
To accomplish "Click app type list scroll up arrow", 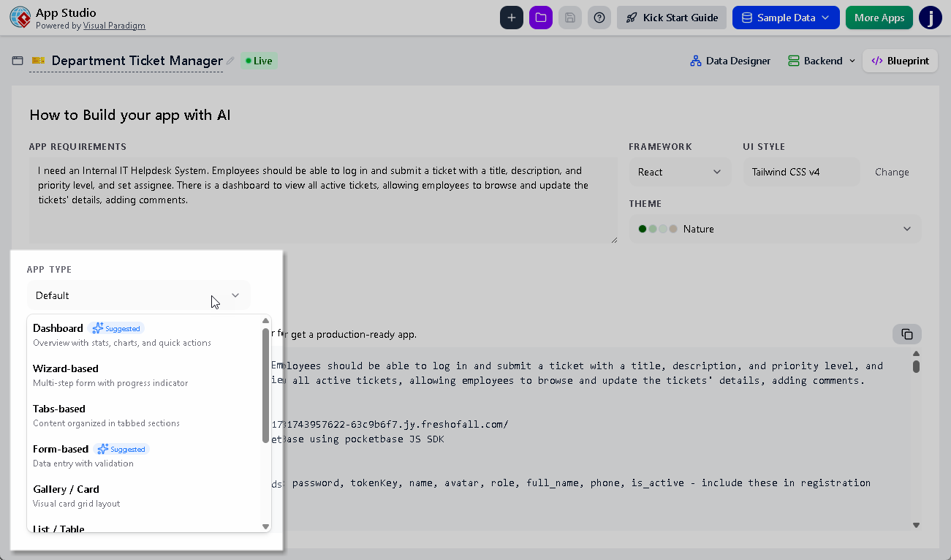I will [x=266, y=320].
